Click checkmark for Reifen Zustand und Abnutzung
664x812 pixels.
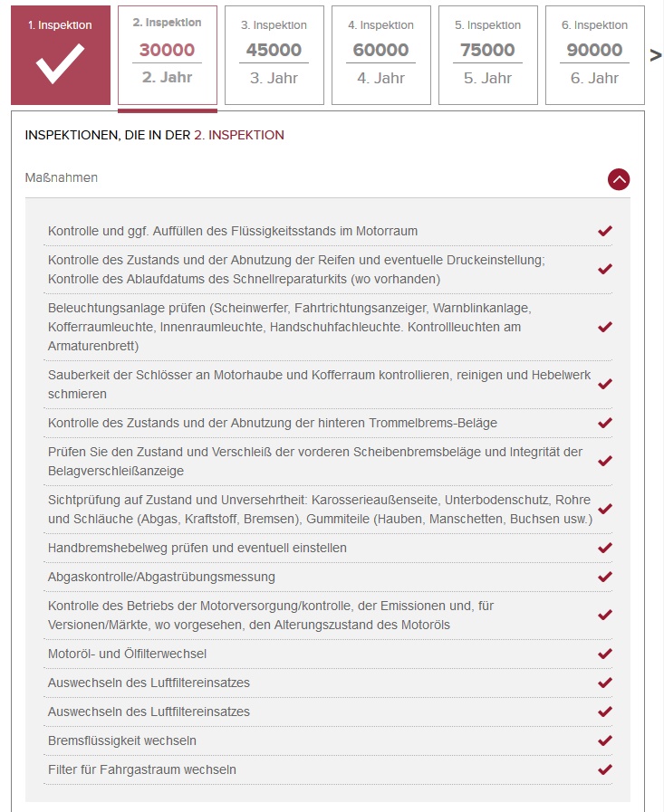coord(605,269)
